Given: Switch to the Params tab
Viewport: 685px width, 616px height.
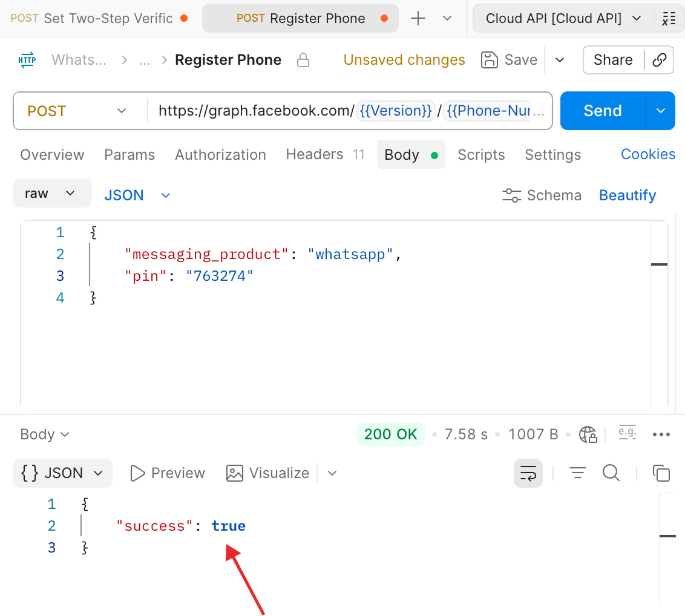Looking at the screenshot, I should [x=129, y=155].
